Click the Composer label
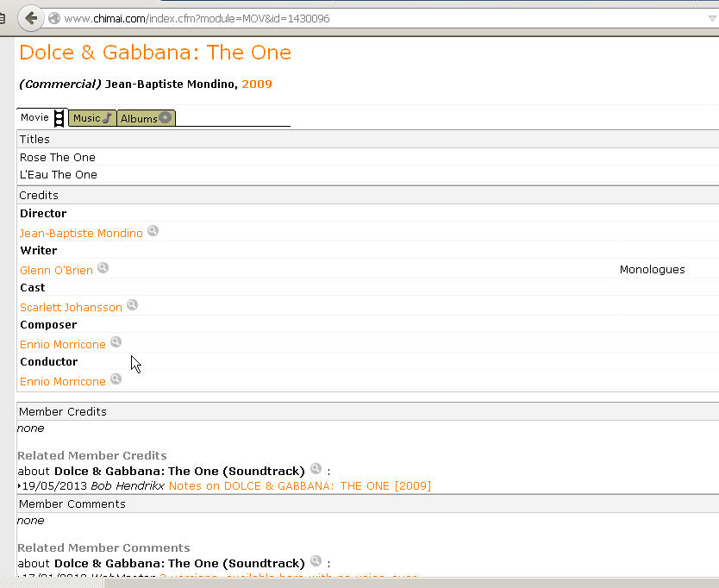 pos(48,325)
